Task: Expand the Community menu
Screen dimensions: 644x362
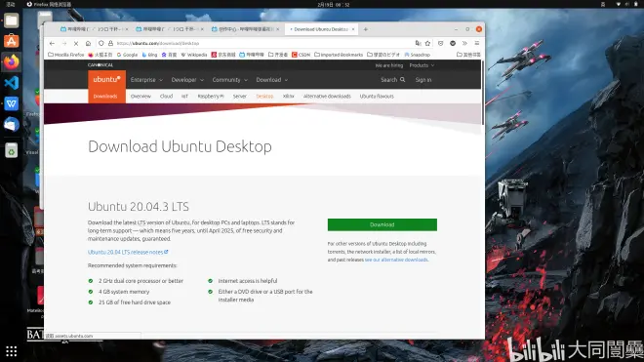Action: pos(230,80)
